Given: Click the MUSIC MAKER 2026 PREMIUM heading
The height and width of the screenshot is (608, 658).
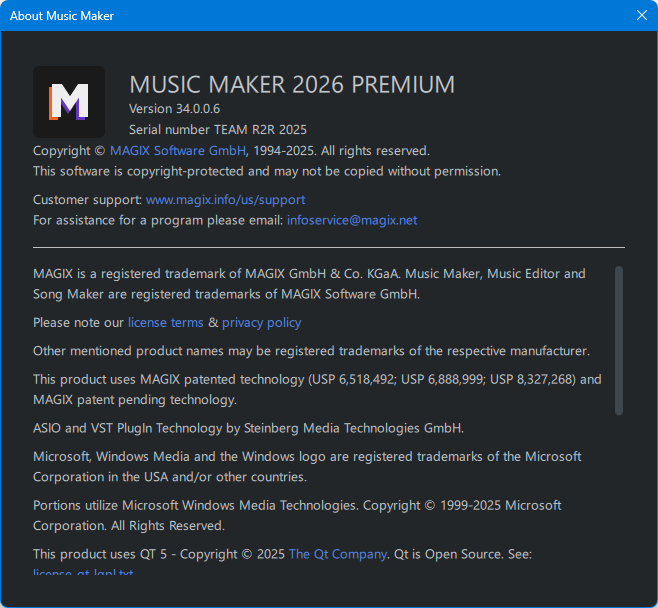Looking at the screenshot, I should point(292,85).
